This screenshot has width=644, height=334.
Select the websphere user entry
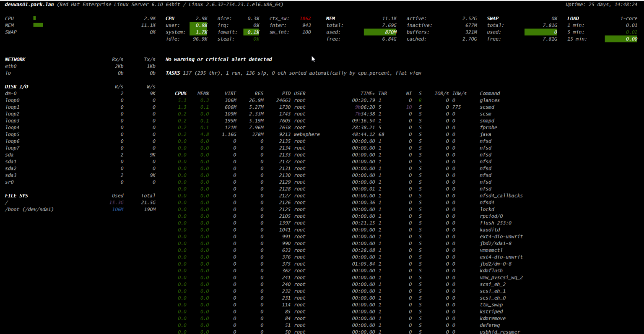306,134
